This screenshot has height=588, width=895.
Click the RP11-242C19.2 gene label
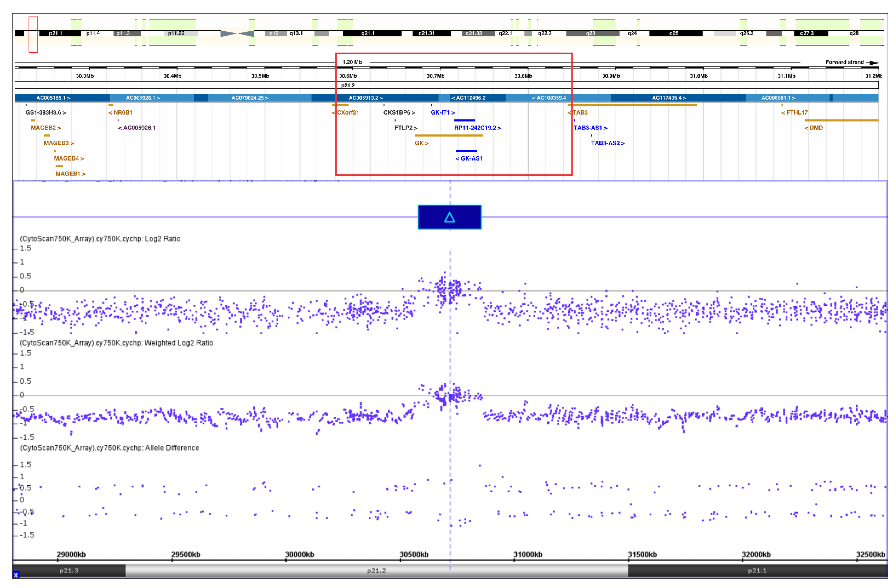click(x=478, y=128)
